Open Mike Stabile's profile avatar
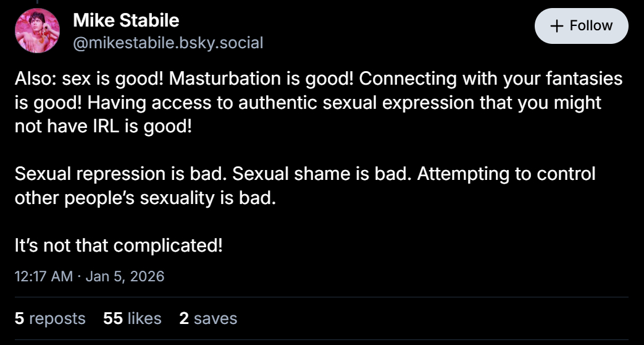 [37, 31]
